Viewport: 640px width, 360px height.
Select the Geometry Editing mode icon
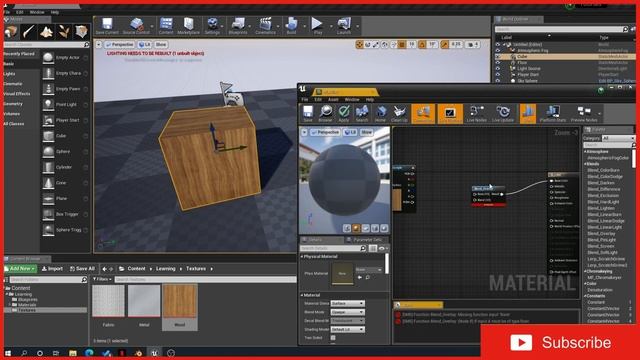coord(81,32)
